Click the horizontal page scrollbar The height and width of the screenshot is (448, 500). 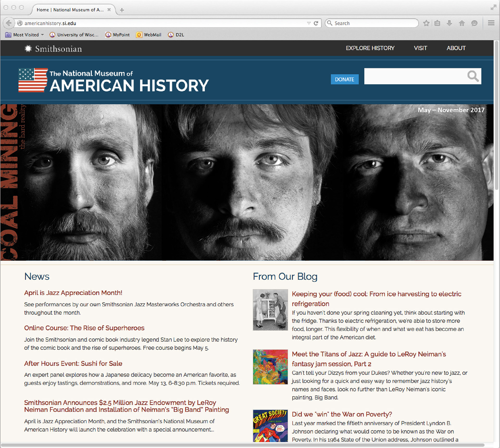[x=242, y=445]
